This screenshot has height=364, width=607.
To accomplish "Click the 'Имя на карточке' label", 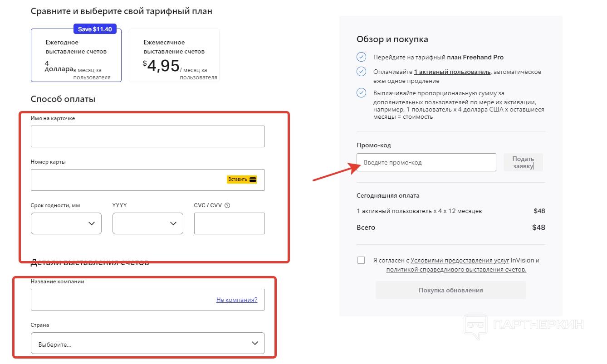I will tap(53, 118).
